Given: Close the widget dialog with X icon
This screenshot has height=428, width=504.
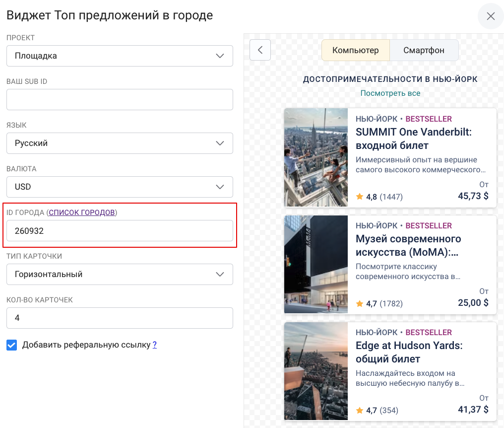Looking at the screenshot, I should 491,16.
